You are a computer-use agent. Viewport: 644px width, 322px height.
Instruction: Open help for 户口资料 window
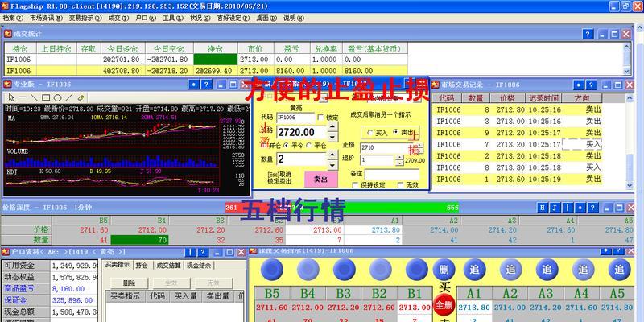203,252
